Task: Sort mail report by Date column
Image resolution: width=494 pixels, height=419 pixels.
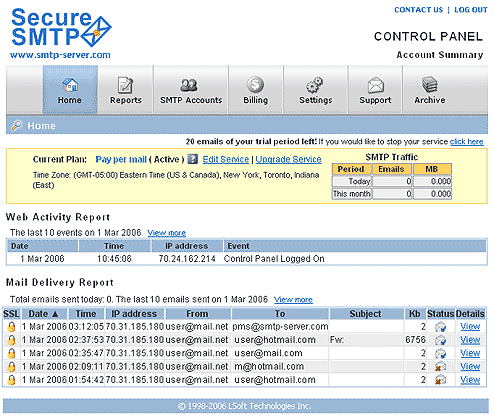Action: [x=43, y=314]
